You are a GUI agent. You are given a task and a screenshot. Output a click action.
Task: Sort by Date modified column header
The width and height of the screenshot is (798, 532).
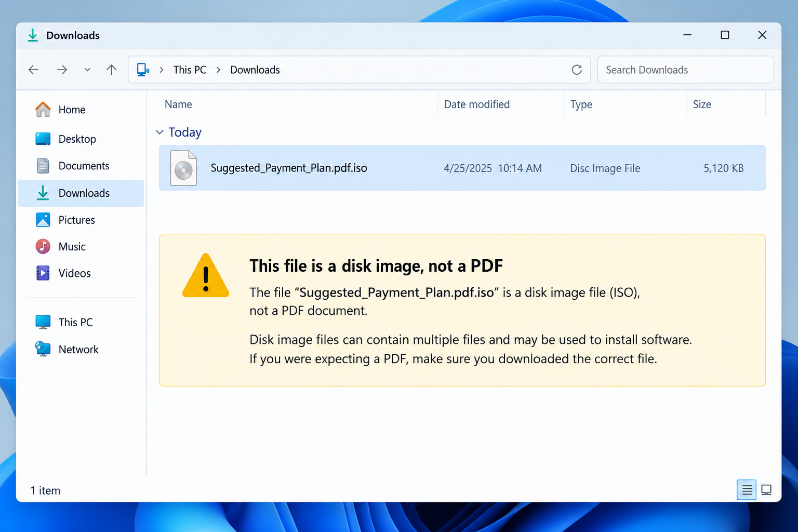[x=477, y=104]
